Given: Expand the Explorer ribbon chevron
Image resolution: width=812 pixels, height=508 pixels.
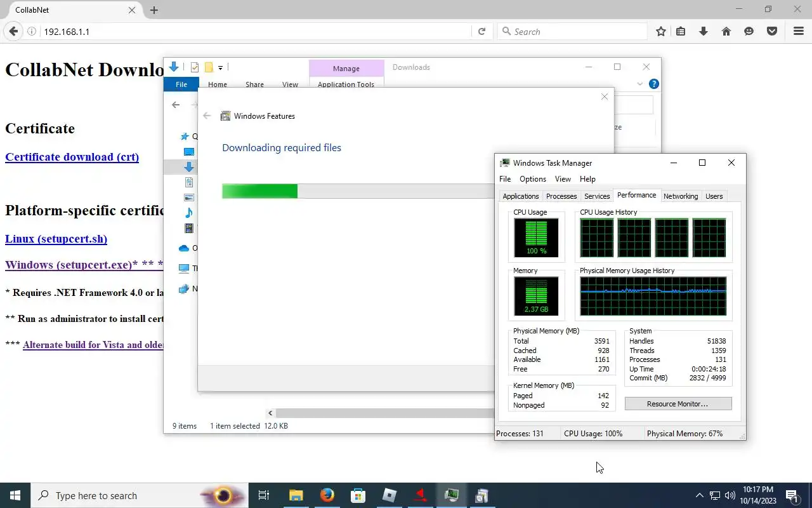Looking at the screenshot, I should 640,84.
